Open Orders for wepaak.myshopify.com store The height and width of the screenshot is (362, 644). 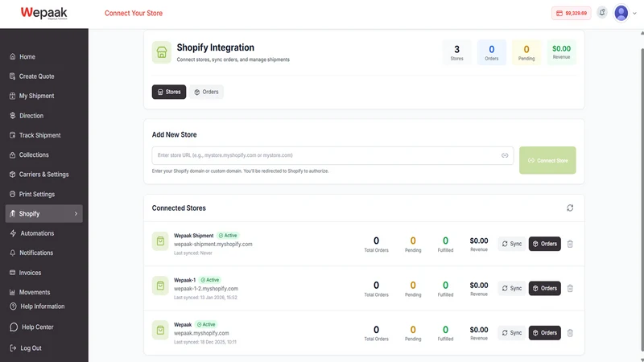click(x=545, y=333)
